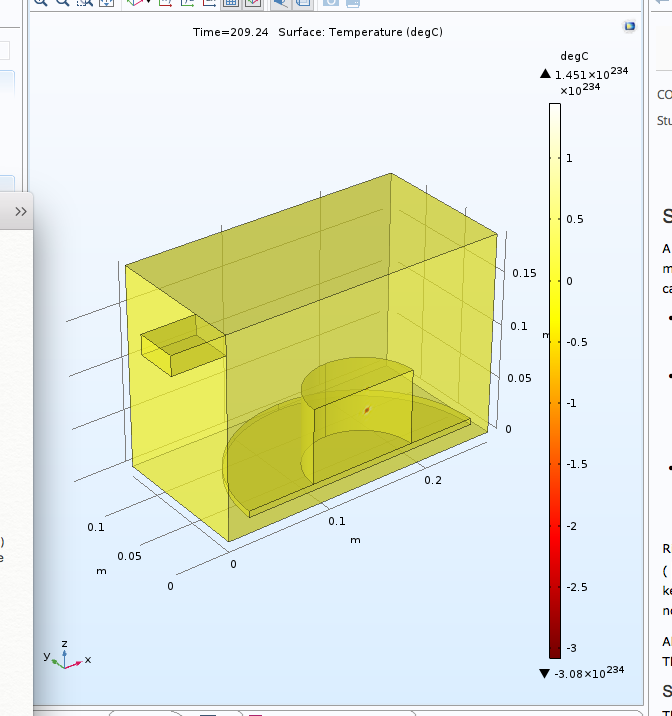The height and width of the screenshot is (716, 672).
Task: Open the dropdown arrow beside default view
Action: [x=149, y=3]
